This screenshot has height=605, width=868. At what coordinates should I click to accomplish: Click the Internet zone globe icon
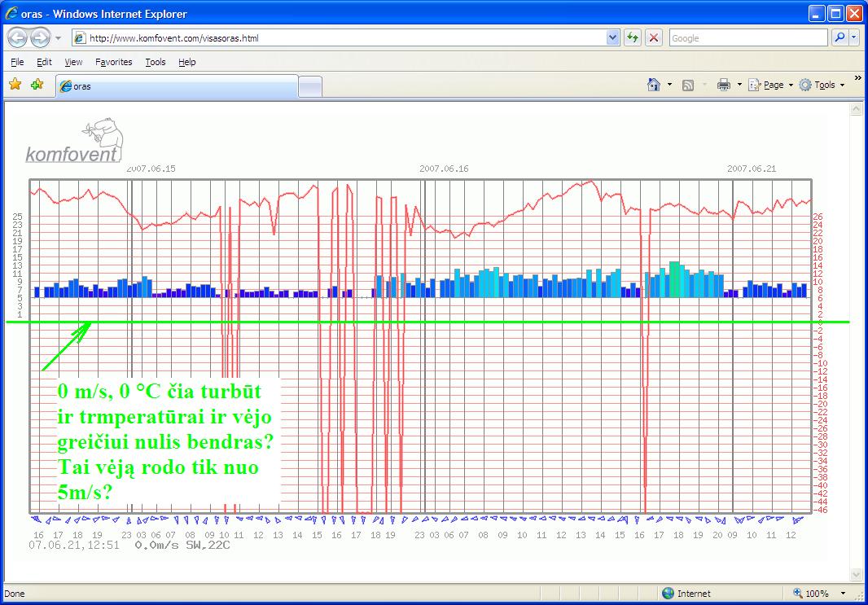(x=669, y=594)
